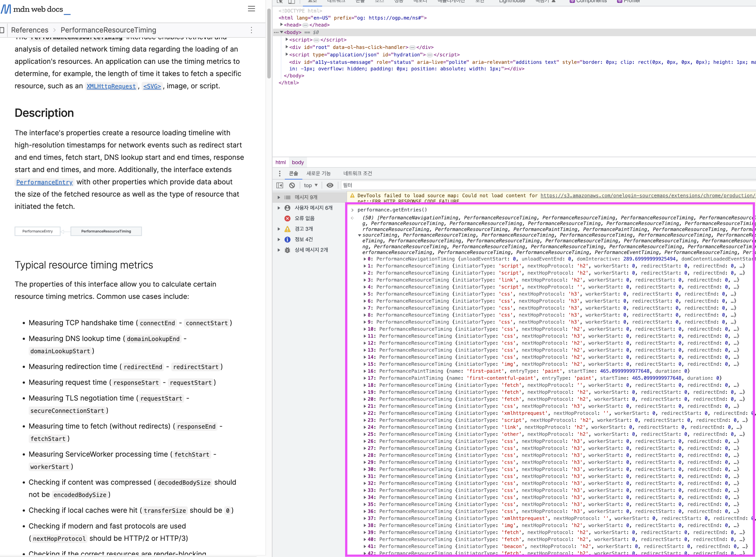756x557 pixels.
Task: Follow the PerformanceEntry link
Action: point(44,182)
